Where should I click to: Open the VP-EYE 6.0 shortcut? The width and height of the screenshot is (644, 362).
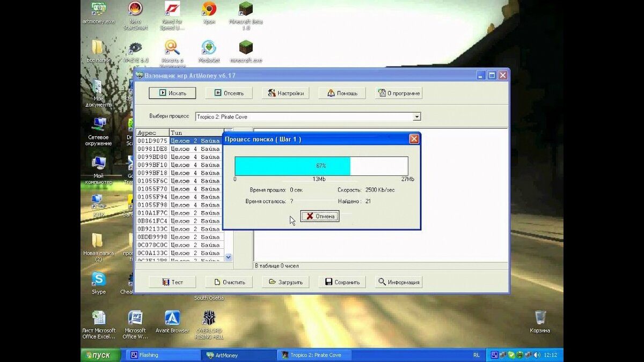coord(135,51)
